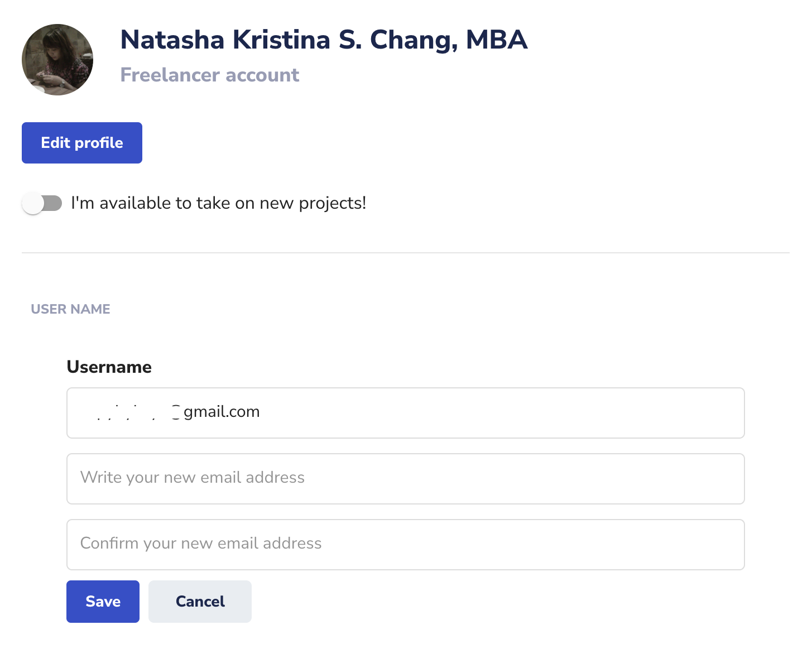Click the USER NAME section header
This screenshot has width=812, height=668.
coord(70,309)
